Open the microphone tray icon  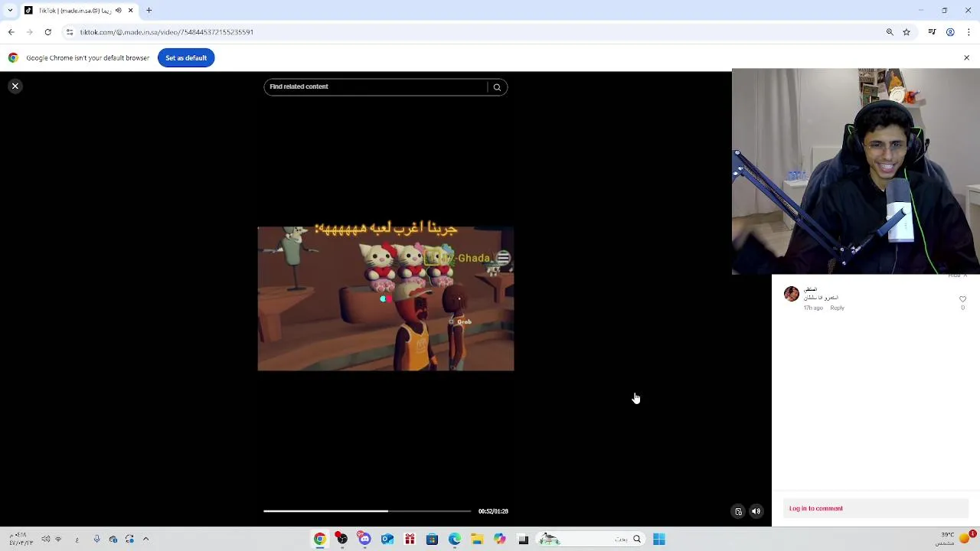(96, 540)
